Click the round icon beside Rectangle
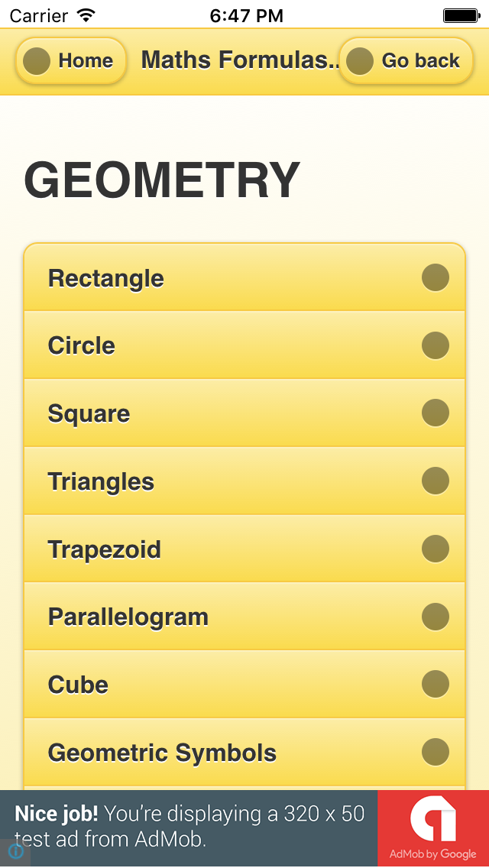This screenshot has height=868, width=489. (x=436, y=277)
